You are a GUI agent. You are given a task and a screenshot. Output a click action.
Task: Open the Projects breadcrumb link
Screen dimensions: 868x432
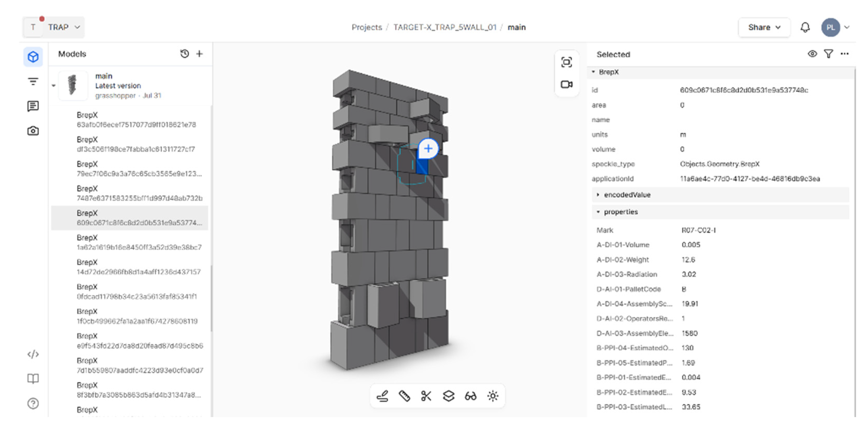[x=366, y=27]
